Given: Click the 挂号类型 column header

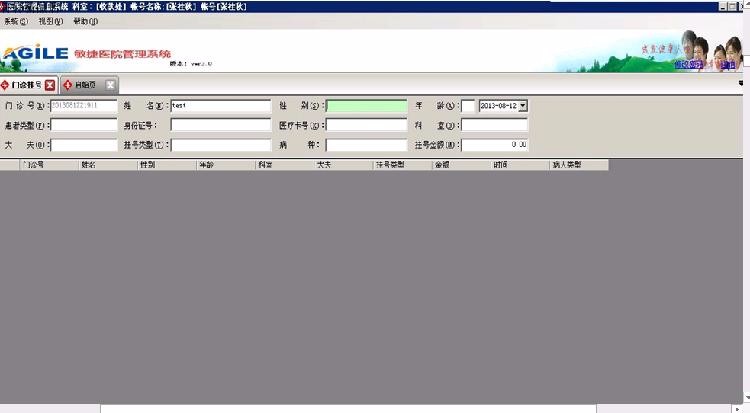Looking at the screenshot, I should pyautogui.click(x=403, y=165).
